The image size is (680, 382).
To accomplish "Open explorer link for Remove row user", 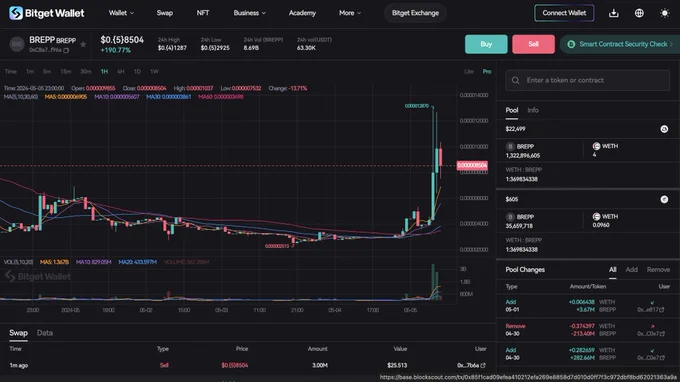I will click(662, 333).
